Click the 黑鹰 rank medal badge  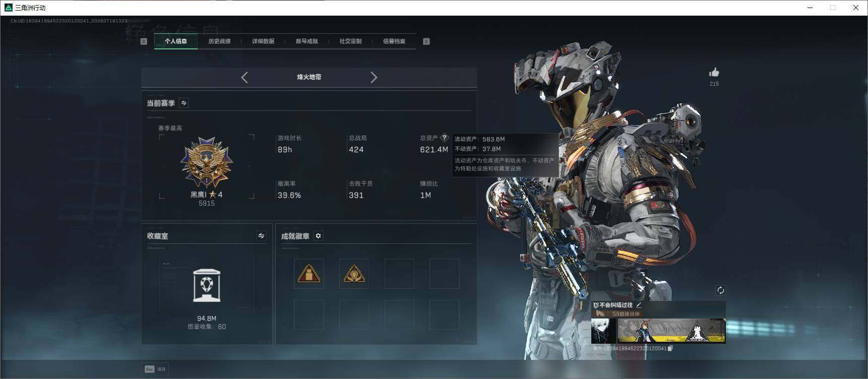point(207,162)
